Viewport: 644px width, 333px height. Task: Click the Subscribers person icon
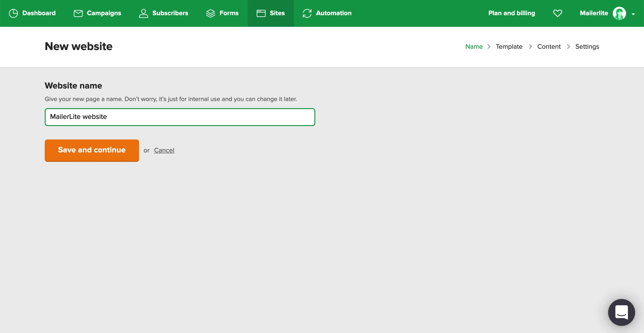coord(144,13)
